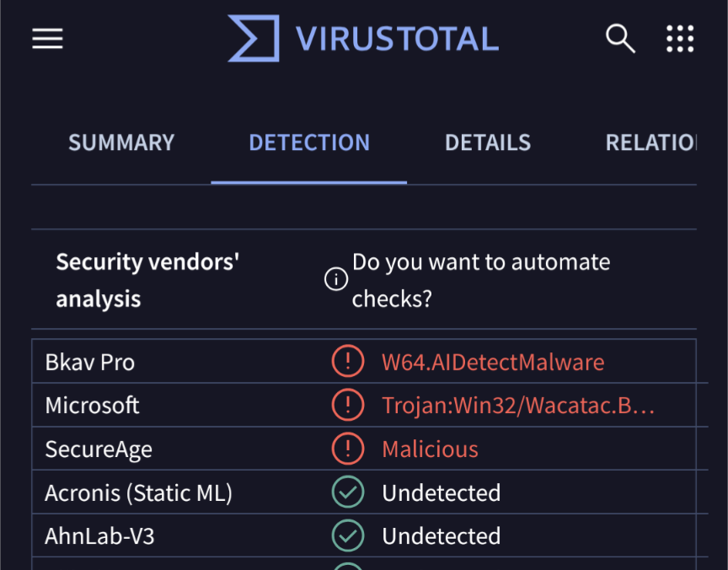Open the apps grid icon
728x570 pixels.
click(680, 39)
